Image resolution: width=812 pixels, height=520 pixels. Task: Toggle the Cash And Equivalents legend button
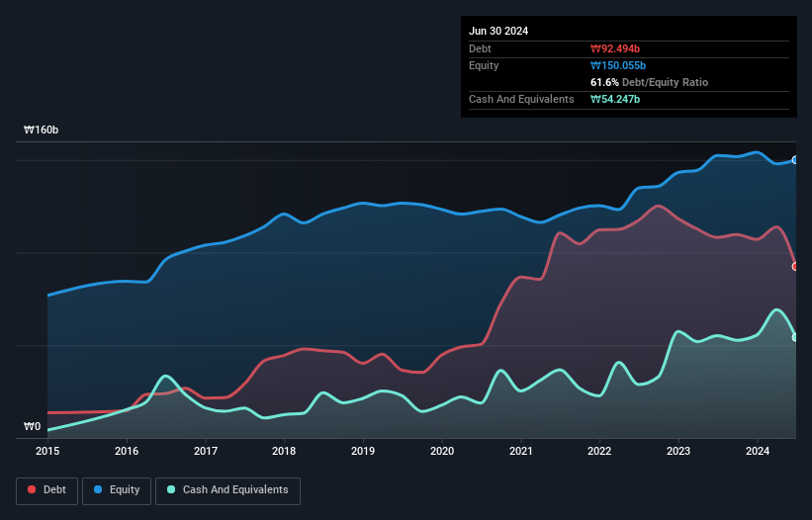click(227, 490)
